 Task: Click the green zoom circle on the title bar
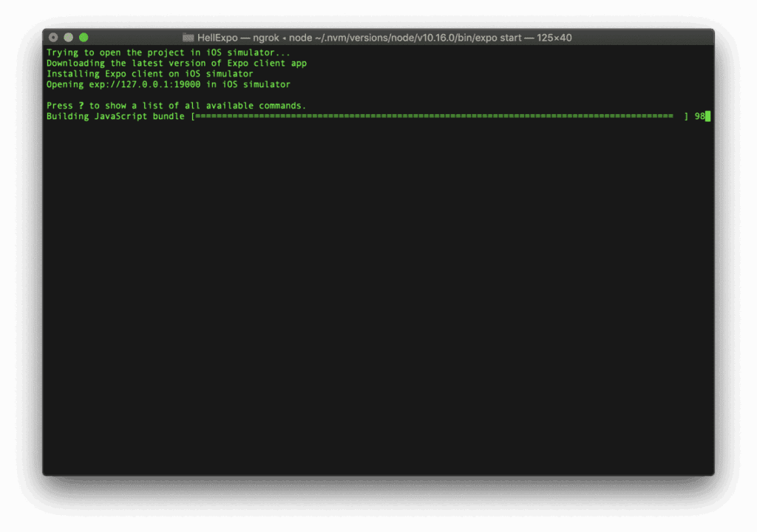tap(83, 36)
